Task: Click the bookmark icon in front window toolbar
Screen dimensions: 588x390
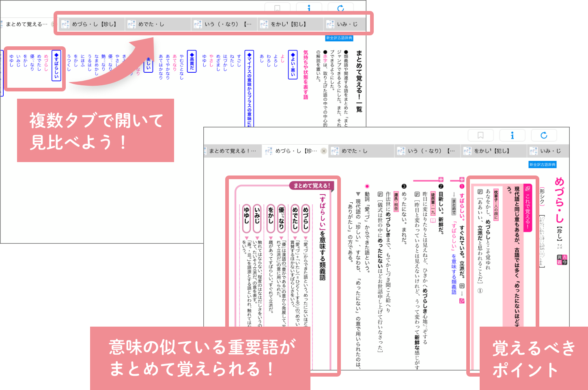Action: (x=480, y=135)
